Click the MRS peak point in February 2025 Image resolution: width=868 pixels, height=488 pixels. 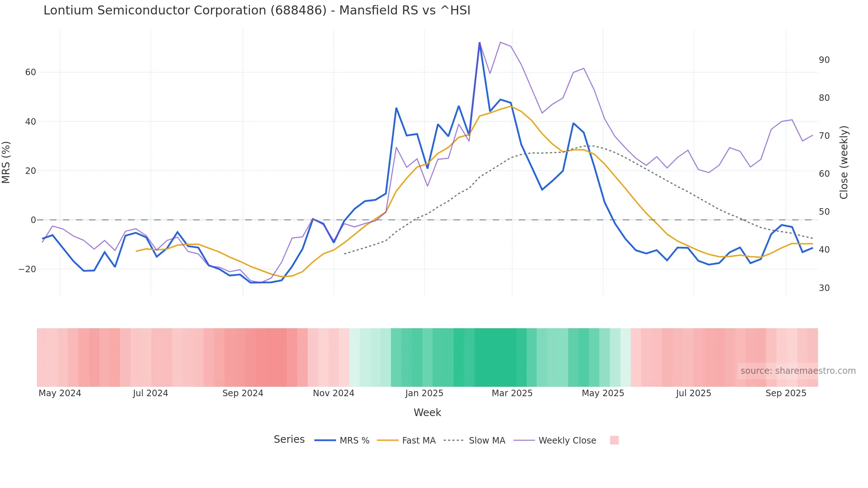click(x=480, y=43)
